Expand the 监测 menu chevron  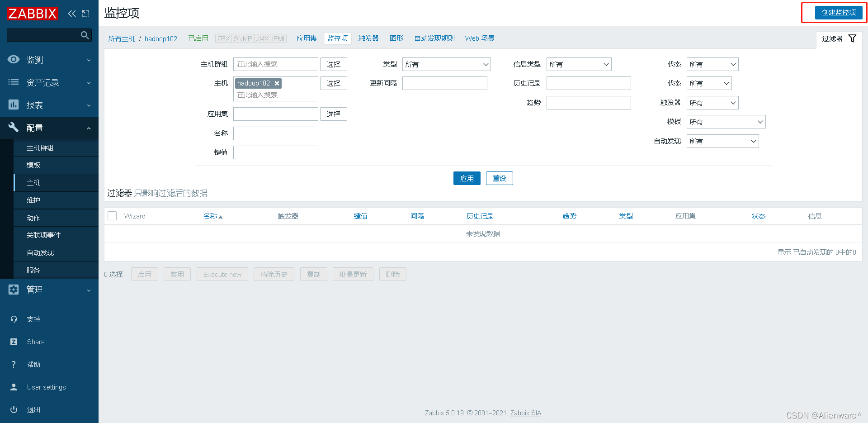[89, 60]
